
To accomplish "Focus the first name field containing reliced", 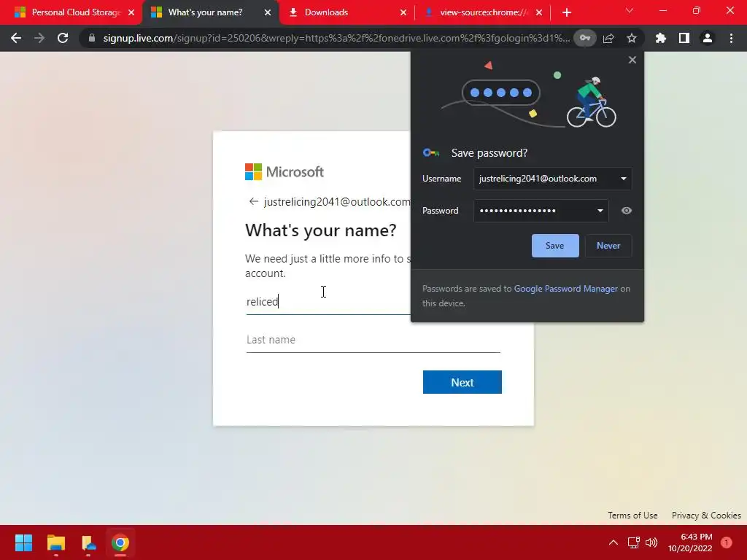I will tap(328, 302).
